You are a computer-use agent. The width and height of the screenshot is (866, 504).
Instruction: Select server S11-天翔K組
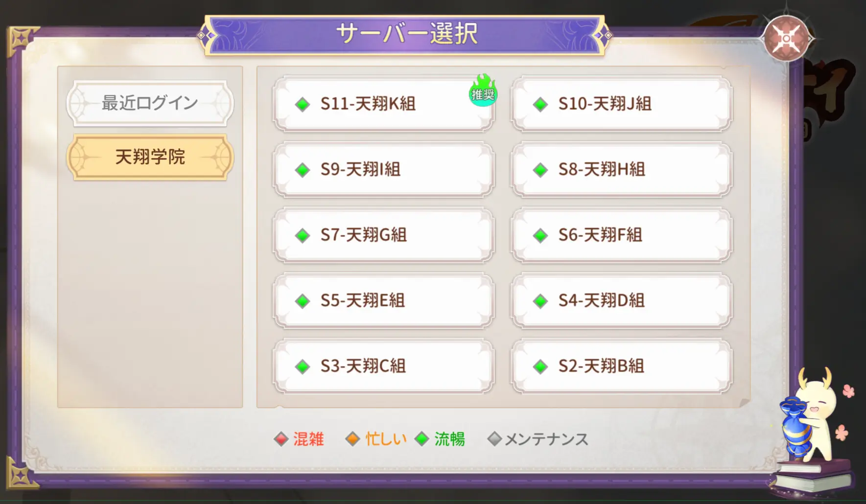tap(383, 104)
